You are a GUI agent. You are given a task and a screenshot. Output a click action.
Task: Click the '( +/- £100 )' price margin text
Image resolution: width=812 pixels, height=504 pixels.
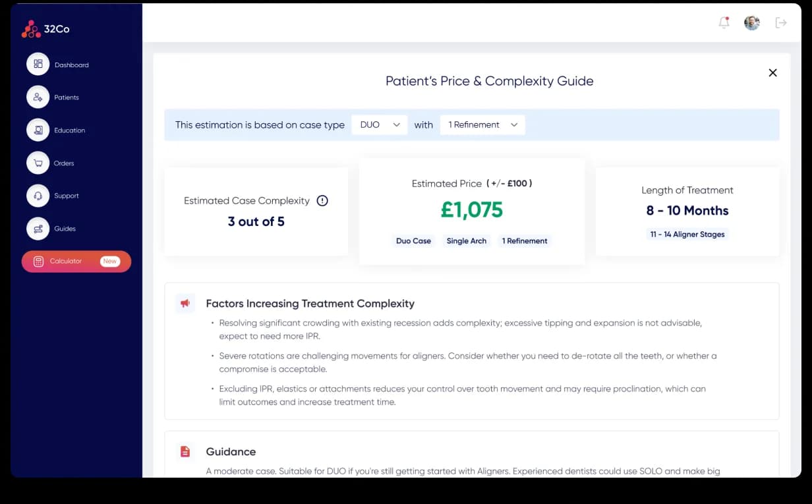(509, 184)
